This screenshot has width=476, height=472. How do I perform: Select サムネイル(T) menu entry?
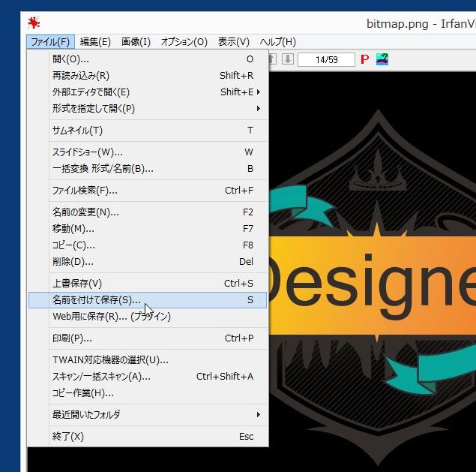tap(148, 131)
